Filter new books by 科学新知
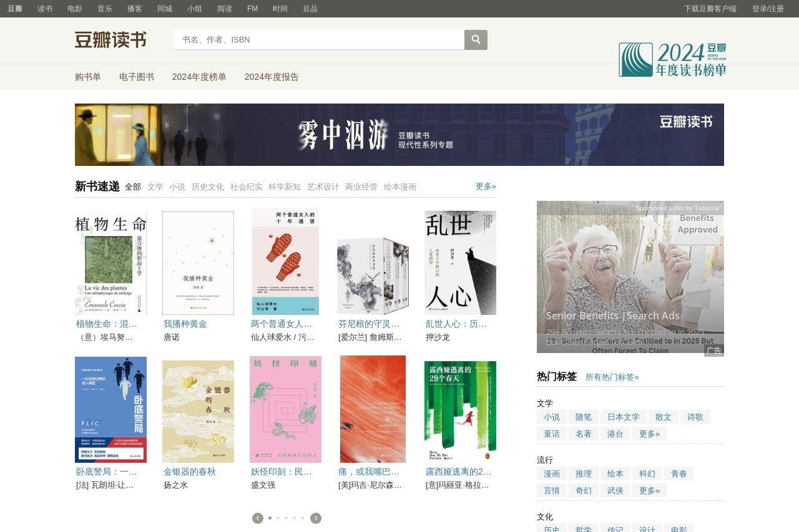This screenshot has height=532, width=799. (x=285, y=186)
